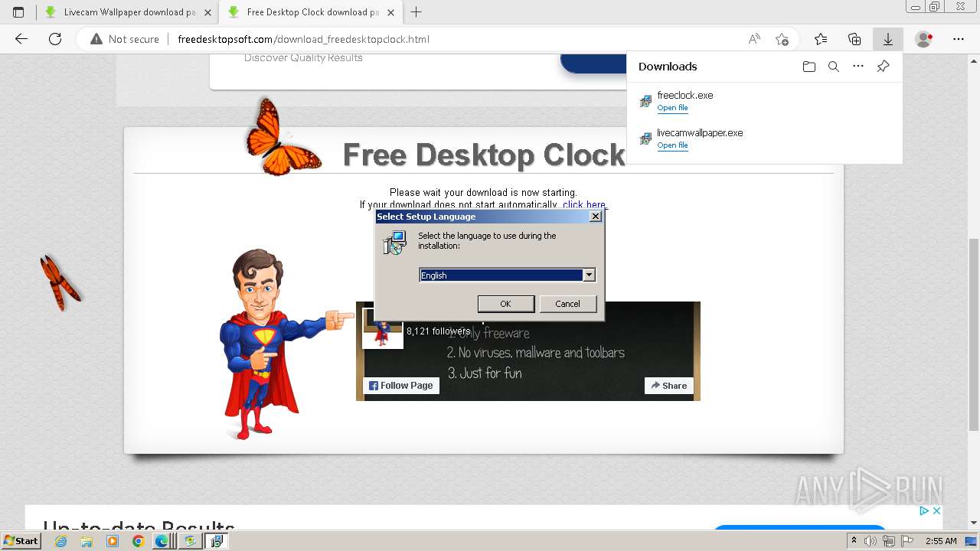Launch Internet Explorer from taskbar
The width and height of the screenshot is (980, 551).
click(61, 541)
